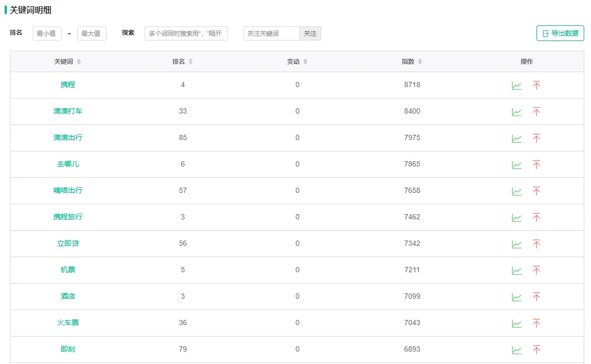
Task: Open the 立即贷 keyword link
Action: pos(68,243)
